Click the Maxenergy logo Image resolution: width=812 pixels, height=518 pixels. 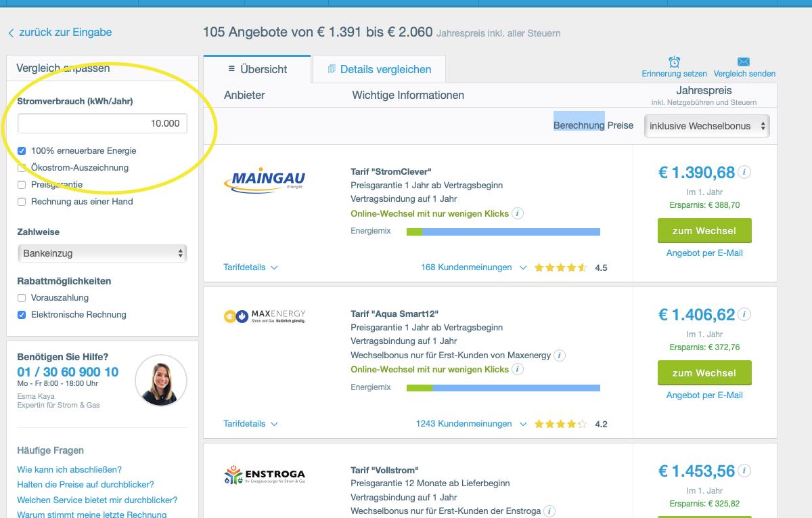[x=265, y=316]
